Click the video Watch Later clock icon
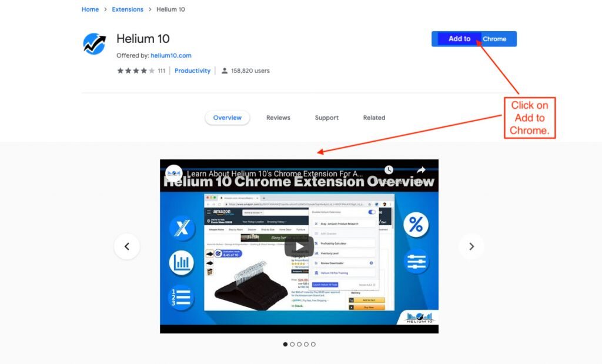Viewport: 602px width, 364px height. [389, 170]
